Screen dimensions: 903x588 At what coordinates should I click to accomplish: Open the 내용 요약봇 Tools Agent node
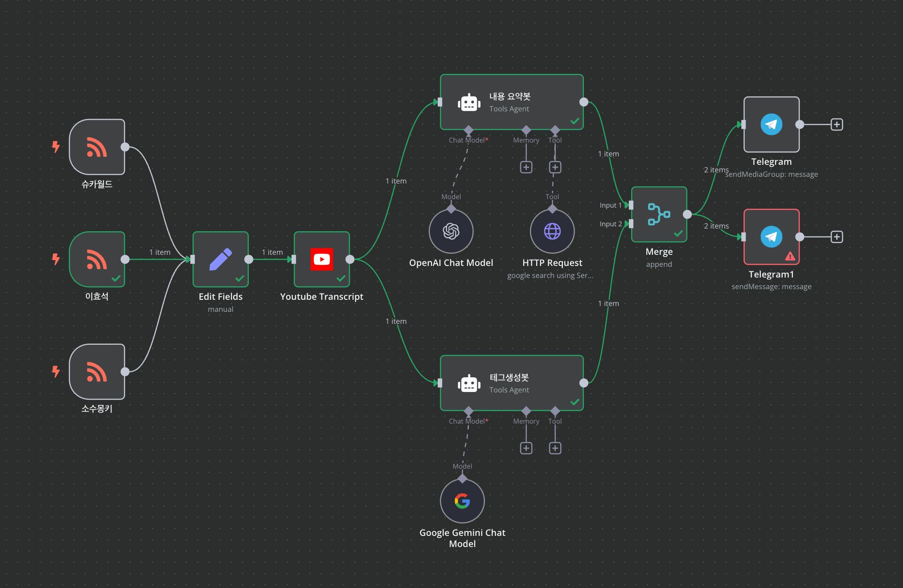coord(511,102)
